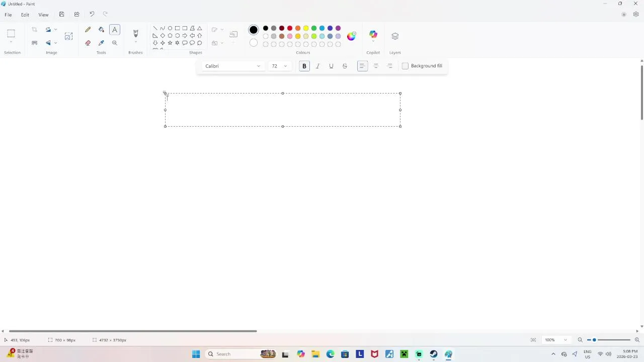Screen dimensions: 644x362
Task: Open the Edit menu
Action: pos(25,15)
